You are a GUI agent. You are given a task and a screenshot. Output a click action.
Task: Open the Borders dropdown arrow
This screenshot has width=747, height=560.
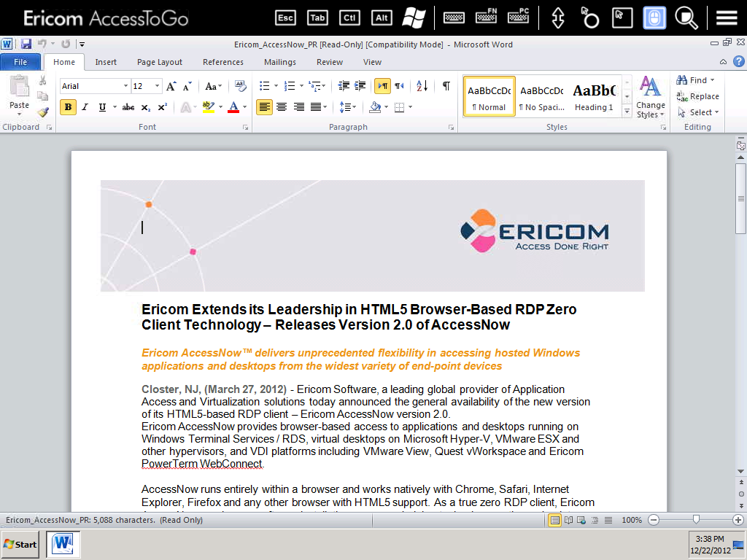click(410, 107)
